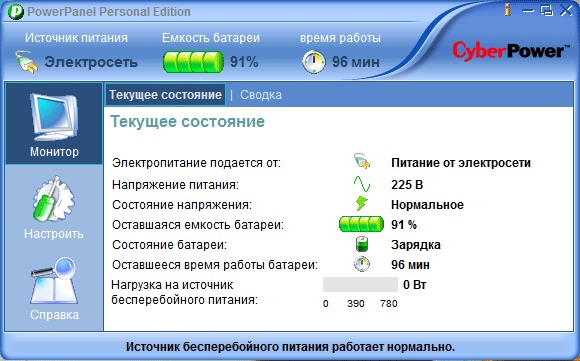Click the label 'Оставшееся время работы батареи:'

215,265
